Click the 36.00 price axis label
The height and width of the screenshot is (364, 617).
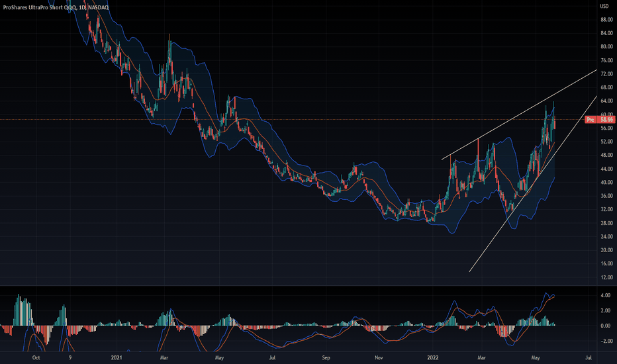point(606,196)
